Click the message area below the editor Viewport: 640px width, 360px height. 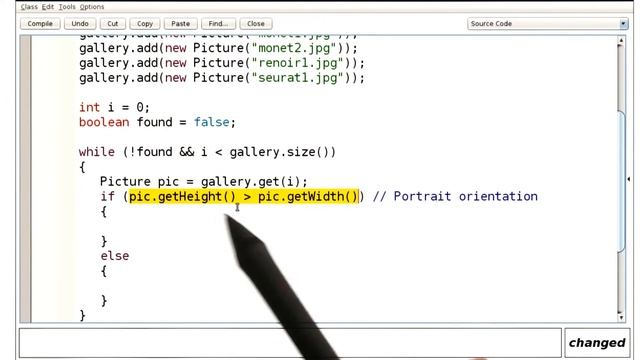pyautogui.click(x=290, y=343)
